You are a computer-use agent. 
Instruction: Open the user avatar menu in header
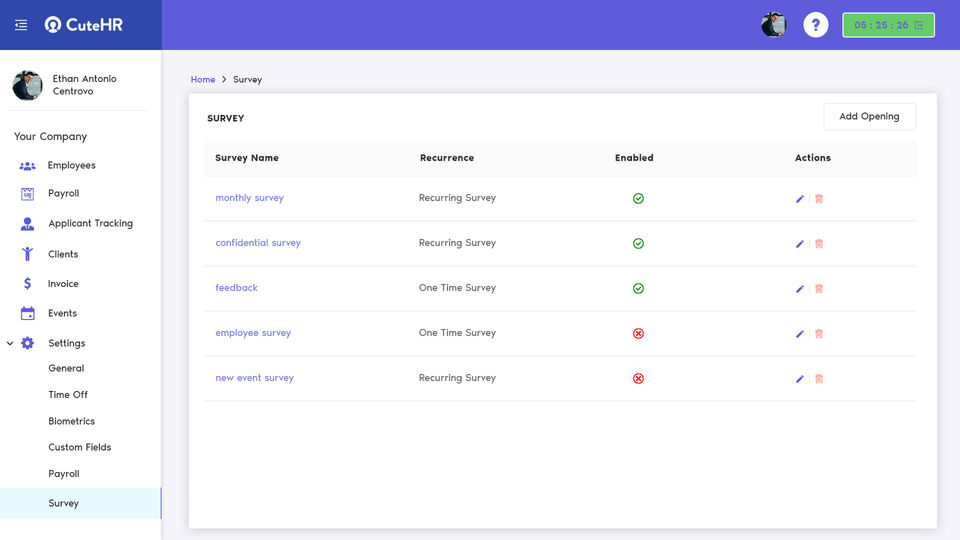click(773, 25)
